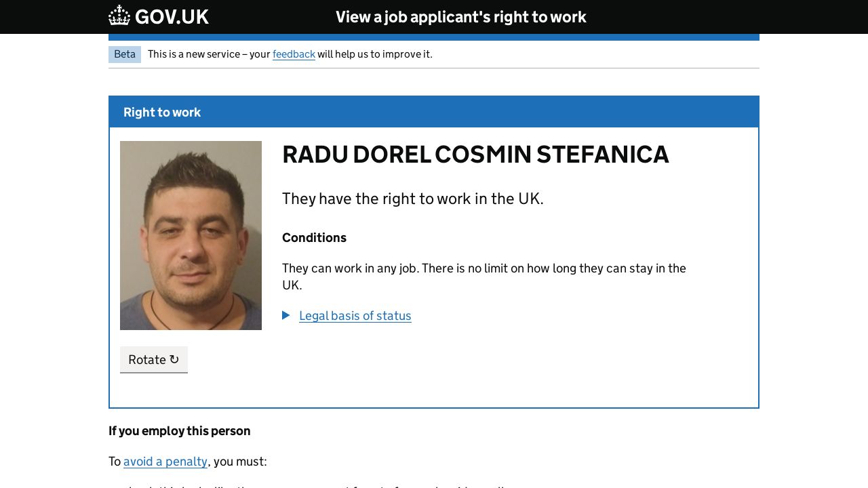Click the header title about viewing right to work
The width and height of the screenshot is (868, 488).
pos(460,17)
